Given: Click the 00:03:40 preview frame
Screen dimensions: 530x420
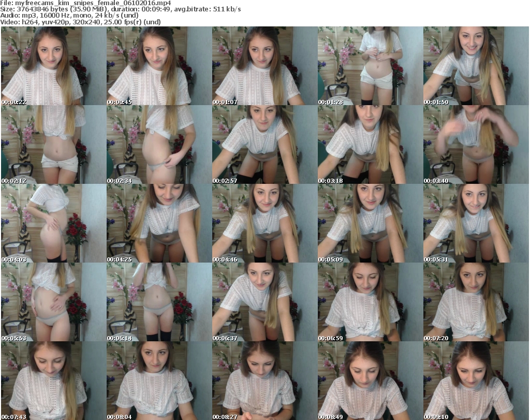Looking at the screenshot, I should [476, 144].
